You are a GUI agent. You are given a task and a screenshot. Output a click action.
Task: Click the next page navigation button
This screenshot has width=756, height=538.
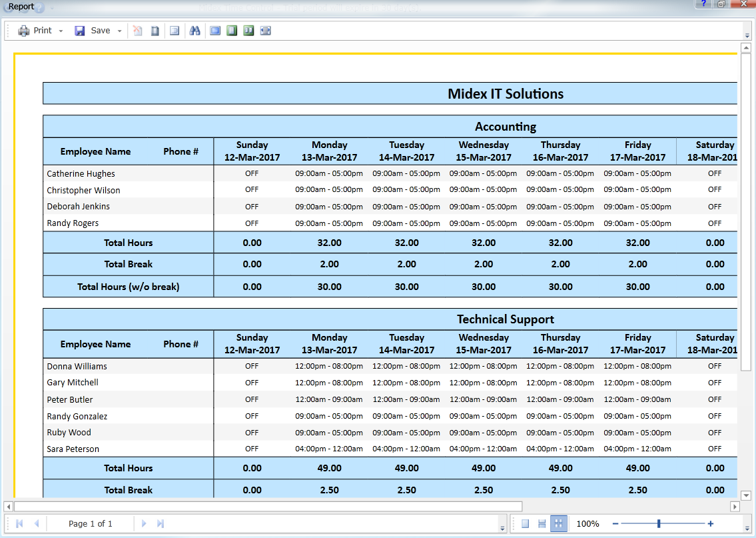coord(144,523)
